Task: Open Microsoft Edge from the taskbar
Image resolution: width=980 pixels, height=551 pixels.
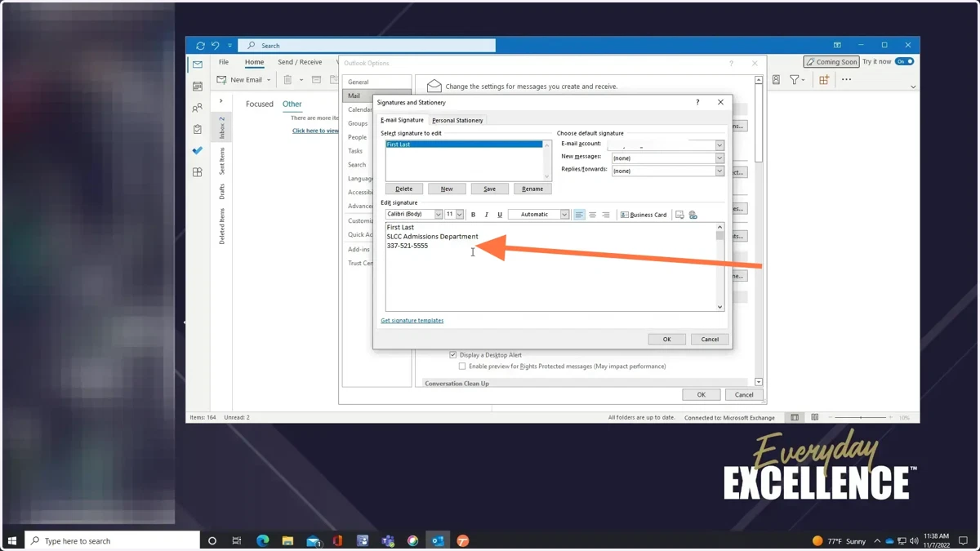Action: click(x=263, y=540)
